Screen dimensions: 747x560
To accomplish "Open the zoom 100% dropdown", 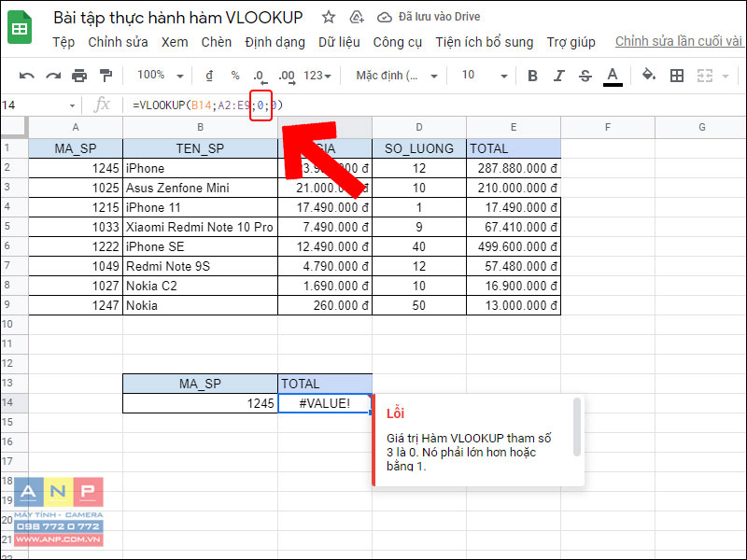I will [x=160, y=76].
